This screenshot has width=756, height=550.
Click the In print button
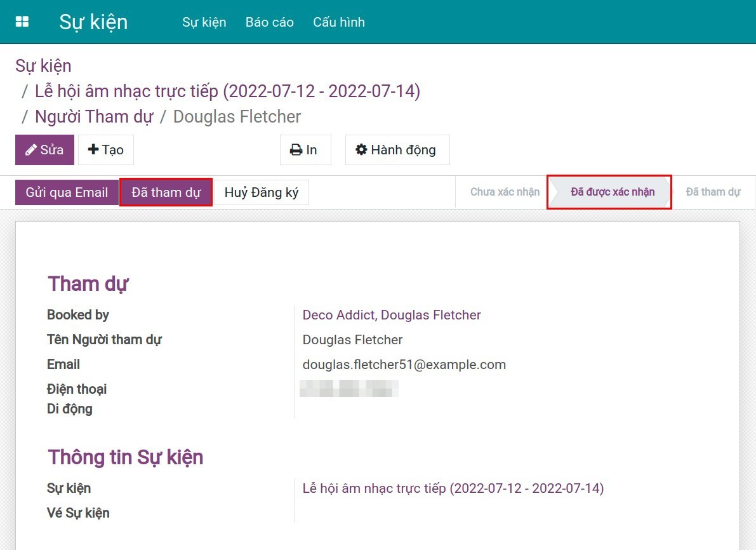point(305,150)
